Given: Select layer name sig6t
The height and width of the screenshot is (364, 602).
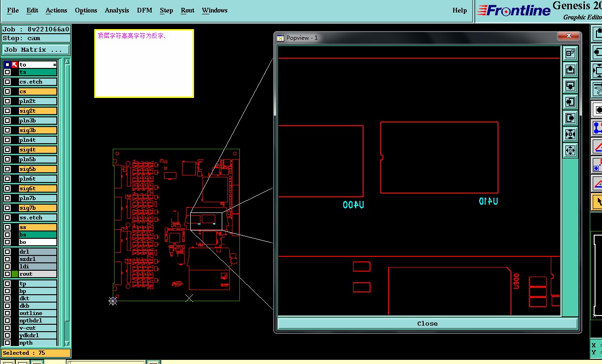Looking at the screenshot, I should click(x=37, y=188).
